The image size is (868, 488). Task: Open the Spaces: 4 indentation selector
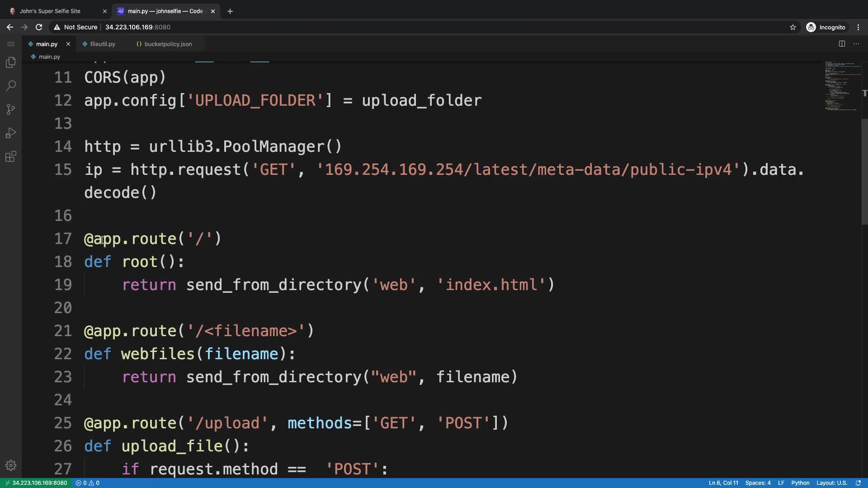click(x=758, y=483)
